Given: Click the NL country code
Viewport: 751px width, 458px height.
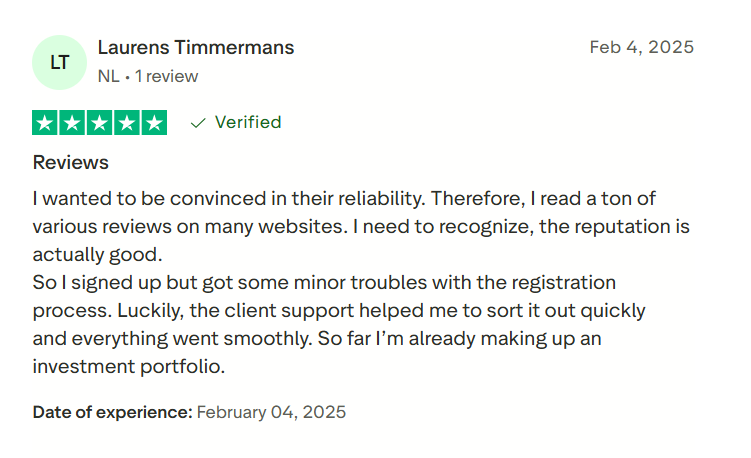Looking at the screenshot, I should coord(108,76).
